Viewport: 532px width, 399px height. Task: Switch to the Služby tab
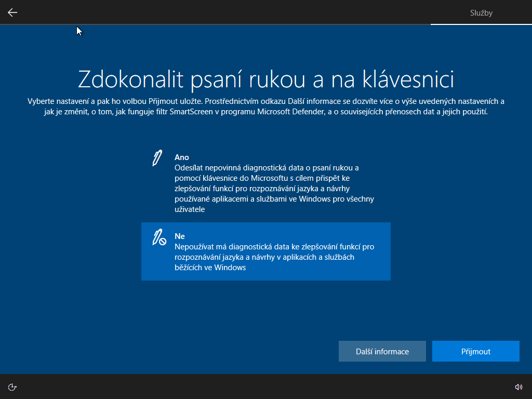coord(481,13)
